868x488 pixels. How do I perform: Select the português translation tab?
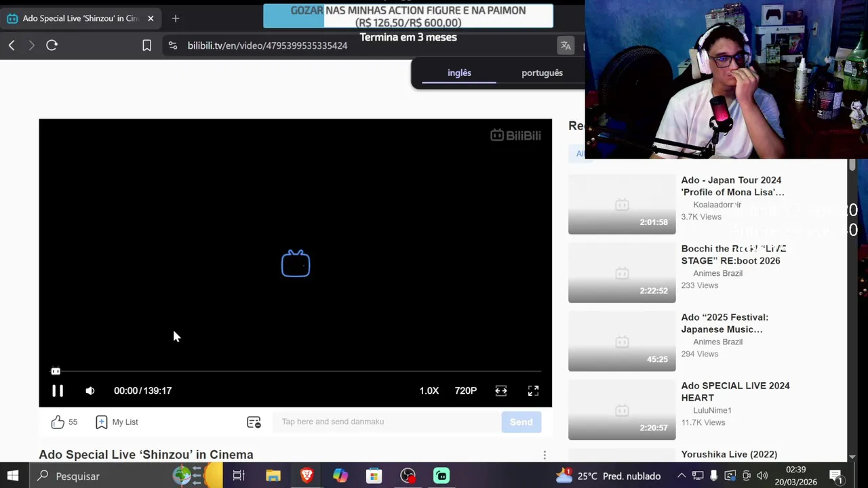(x=542, y=73)
